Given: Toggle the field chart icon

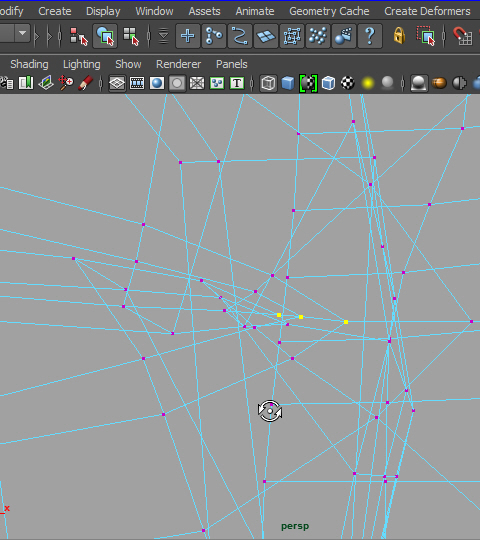Looking at the screenshot, I should pos(197,83).
